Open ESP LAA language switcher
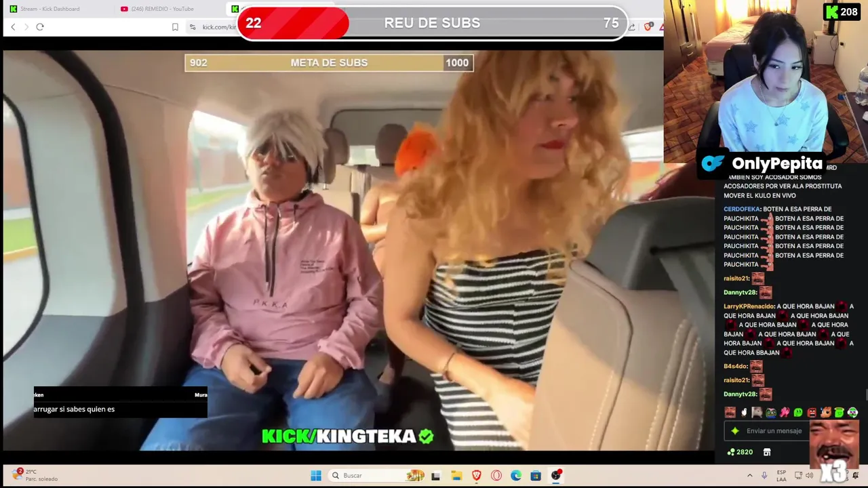The width and height of the screenshot is (868, 488). click(x=781, y=476)
